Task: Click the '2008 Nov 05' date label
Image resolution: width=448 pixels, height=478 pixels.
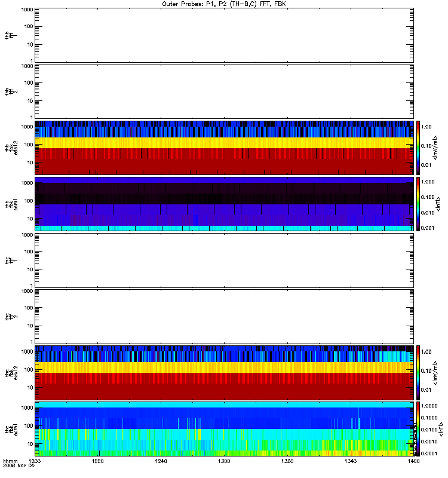Action: click(19, 466)
